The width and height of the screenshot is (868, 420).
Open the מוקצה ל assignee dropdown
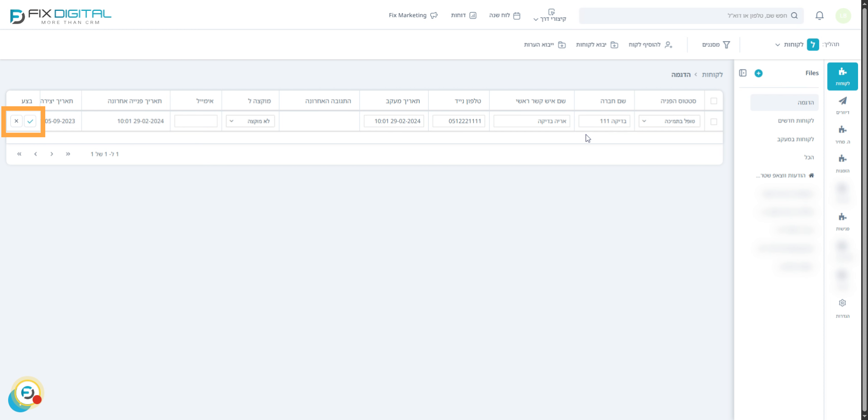pos(250,121)
